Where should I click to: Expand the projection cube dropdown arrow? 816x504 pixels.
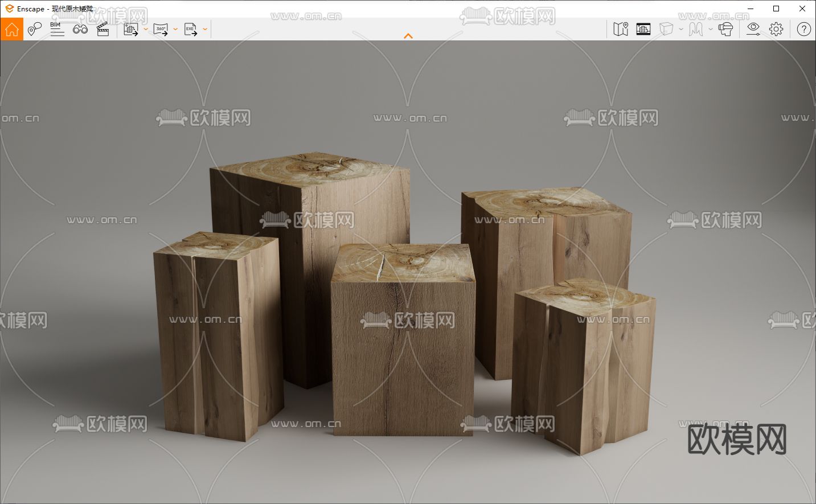(681, 29)
